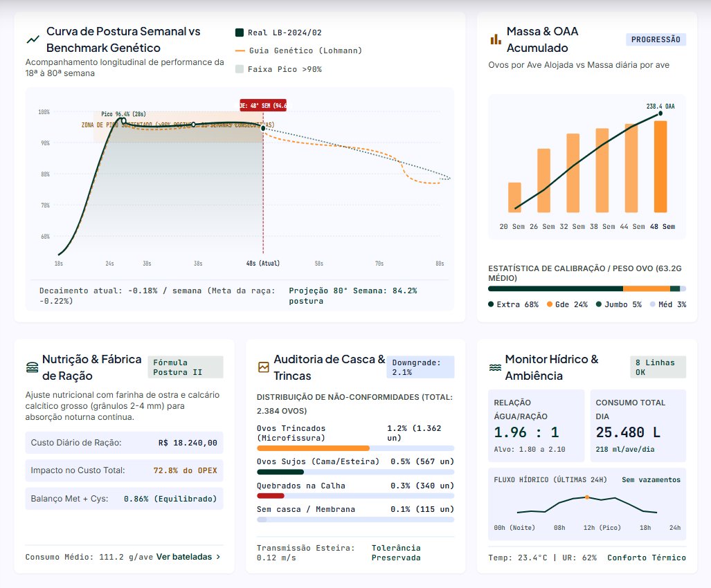Click the Custo Diário de Ração row
The image size is (711, 588).
124,443
